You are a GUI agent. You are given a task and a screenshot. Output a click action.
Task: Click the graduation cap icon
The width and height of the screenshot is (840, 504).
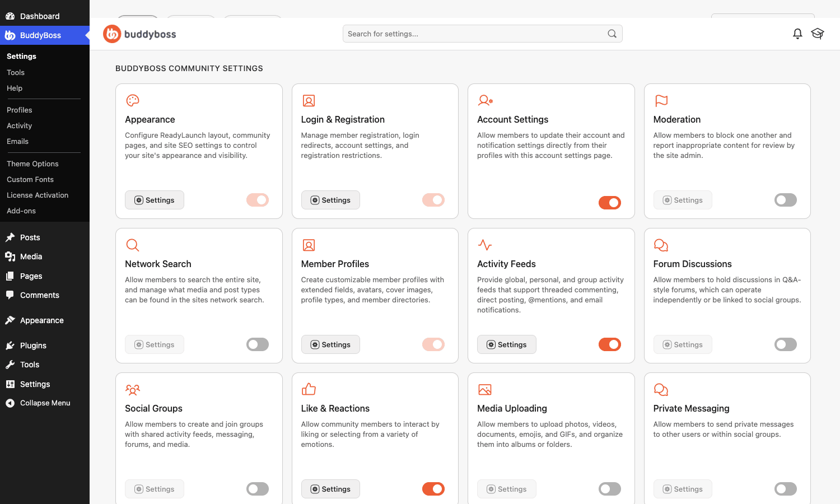(x=818, y=34)
